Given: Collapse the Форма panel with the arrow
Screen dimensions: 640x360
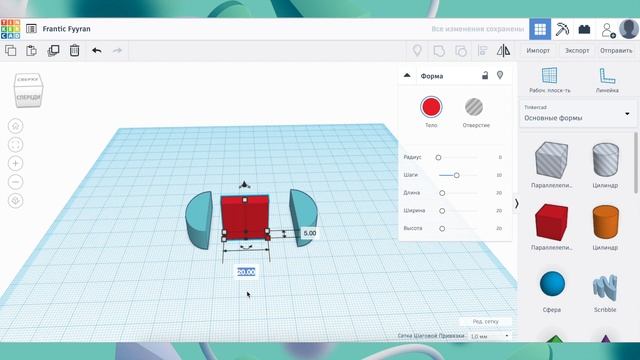Looking at the screenshot, I should pyautogui.click(x=407, y=76).
